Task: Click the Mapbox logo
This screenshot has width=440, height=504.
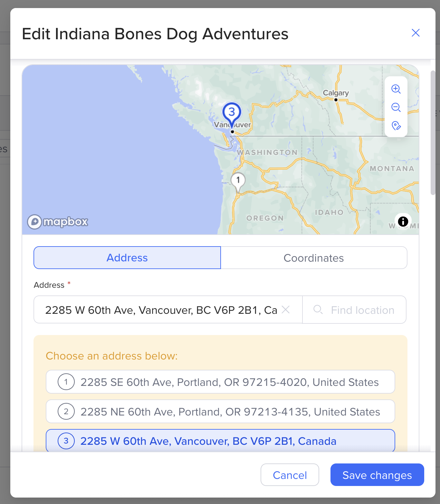Action: click(58, 222)
